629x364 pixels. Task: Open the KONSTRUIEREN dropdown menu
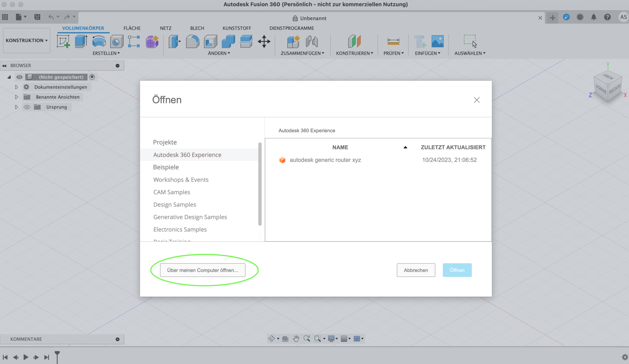tap(354, 53)
